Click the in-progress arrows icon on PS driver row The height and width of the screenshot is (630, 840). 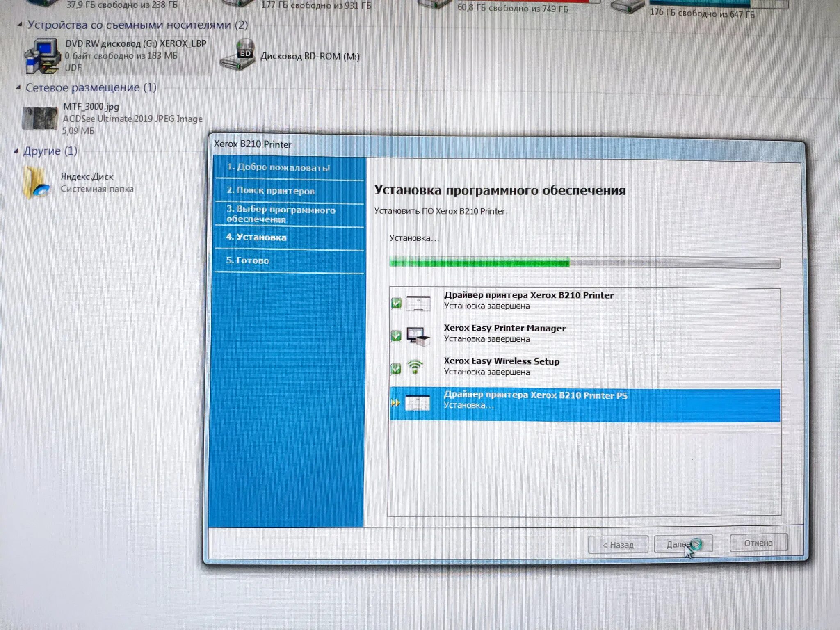(395, 403)
